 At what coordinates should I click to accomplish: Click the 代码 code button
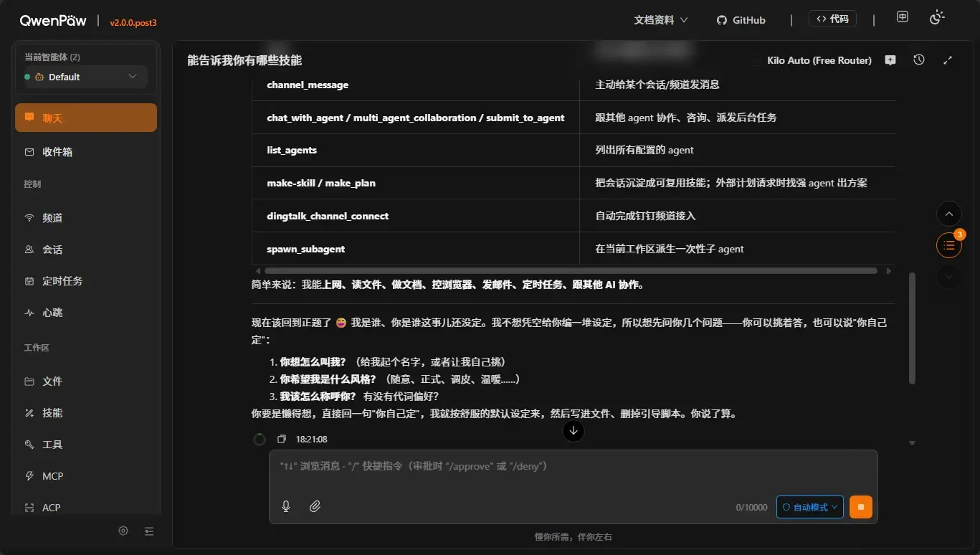pyautogui.click(x=832, y=19)
